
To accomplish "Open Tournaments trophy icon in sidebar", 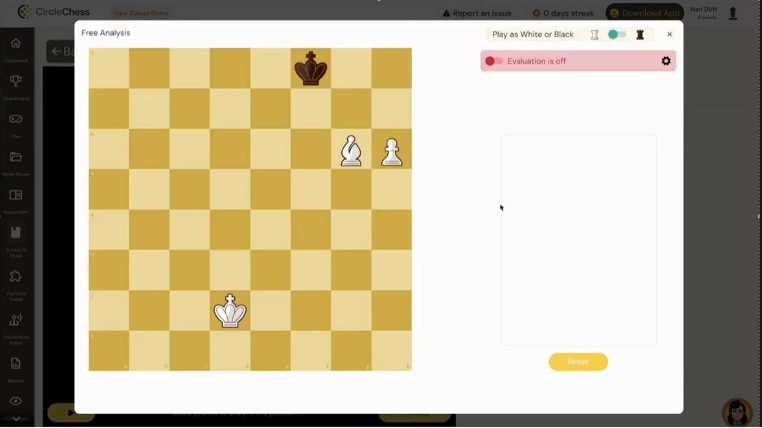I will tap(16, 82).
